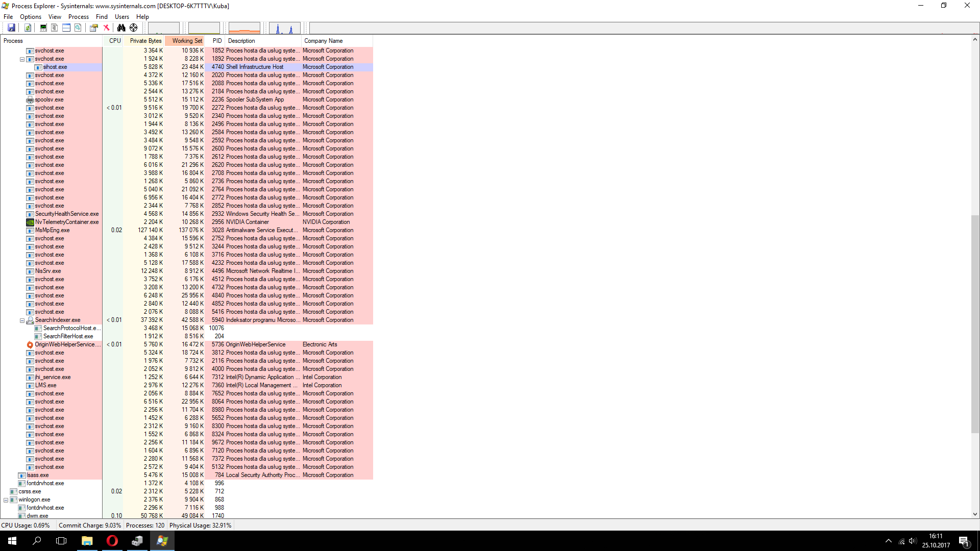
Task: Open the Opera browser from the taskbar
Action: tap(112, 541)
